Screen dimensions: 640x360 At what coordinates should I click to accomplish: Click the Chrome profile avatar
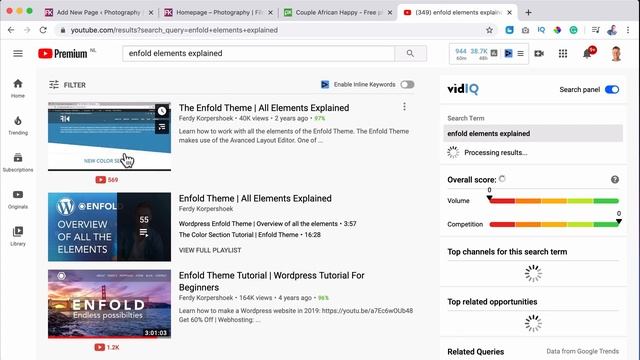coord(612,30)
